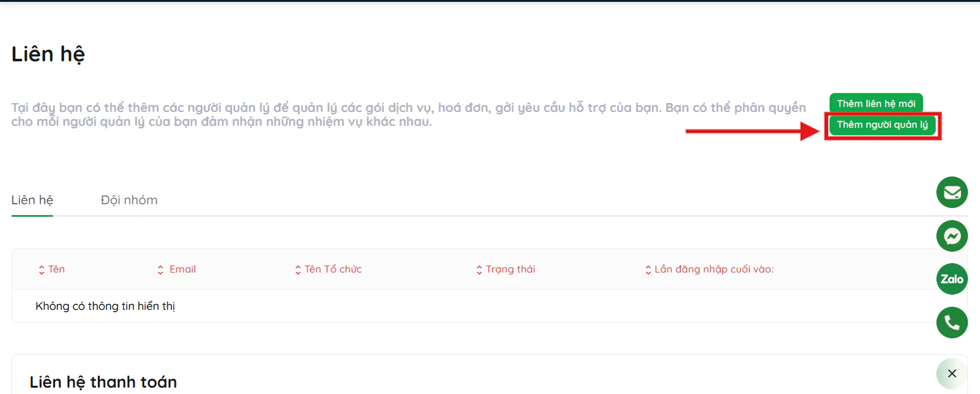Open the Zalo chat floating icon
The width and height of the screenshot is (980, 394).
tap(952, 279)
